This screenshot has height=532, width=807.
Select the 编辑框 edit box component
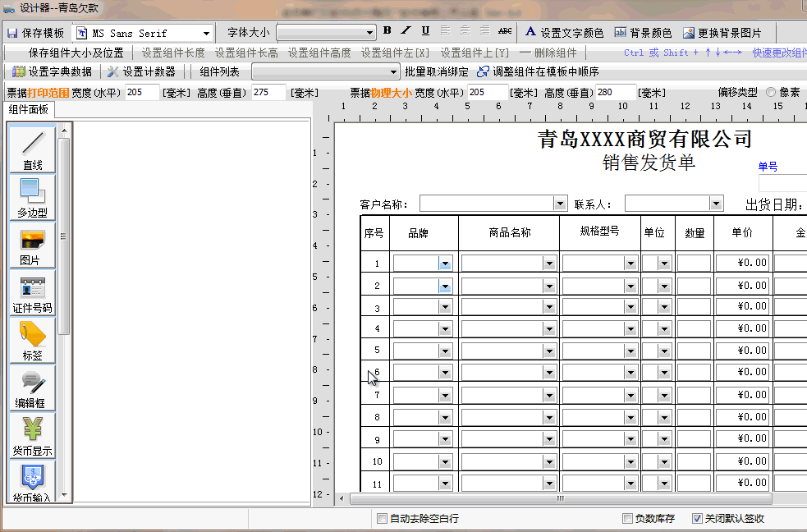coord(30,388)
